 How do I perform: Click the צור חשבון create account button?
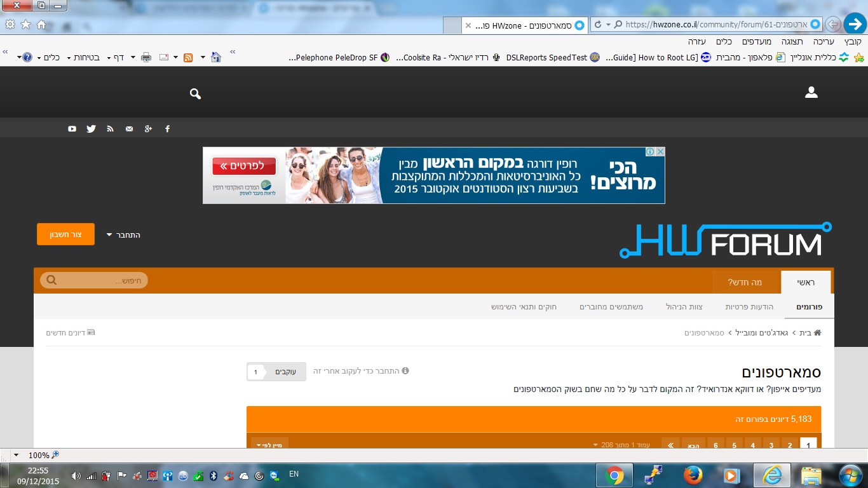click(x=65, y=234)
